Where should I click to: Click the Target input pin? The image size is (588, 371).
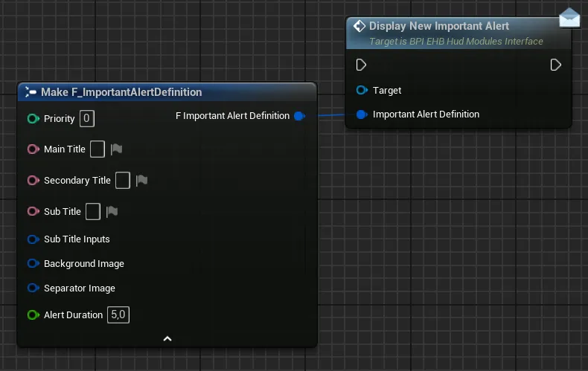tap(362, 90)
